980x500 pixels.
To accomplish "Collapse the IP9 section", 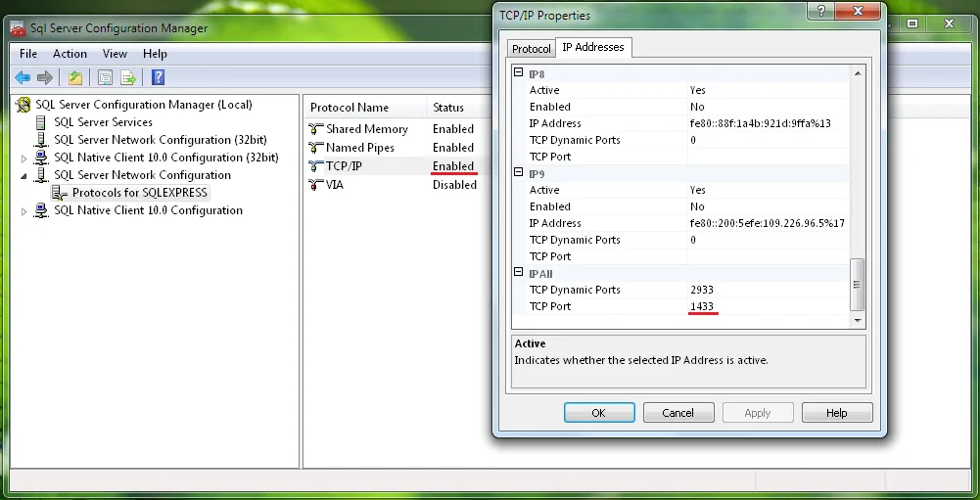I will click(x=518, y=172).
